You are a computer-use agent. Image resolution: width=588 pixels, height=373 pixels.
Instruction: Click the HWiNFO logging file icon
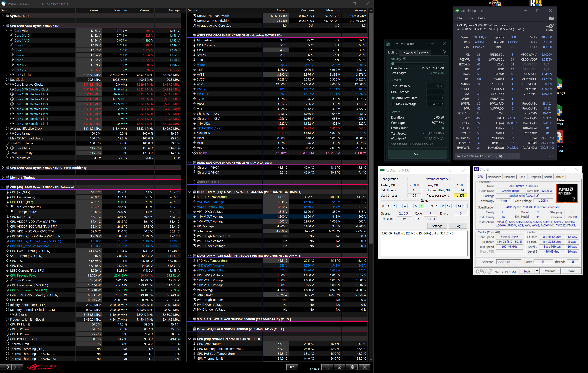pos(339,367)
